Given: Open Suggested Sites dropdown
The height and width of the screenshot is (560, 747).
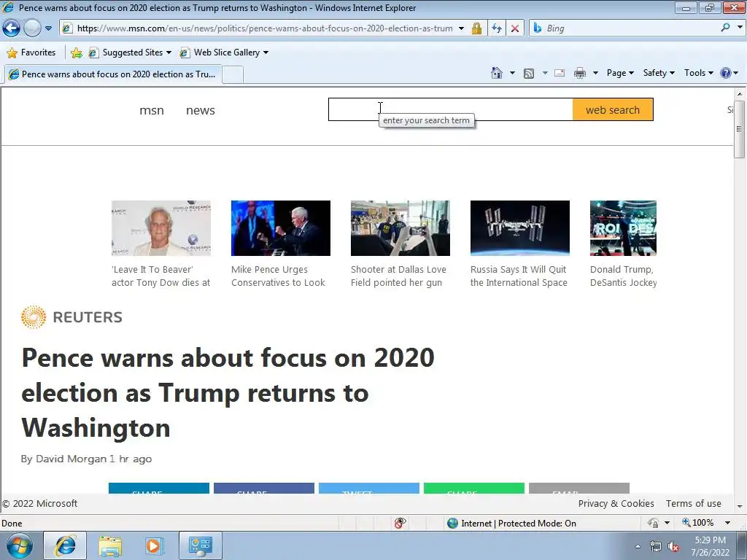Looking at the screenshot, I should click(x=130, y=52).
